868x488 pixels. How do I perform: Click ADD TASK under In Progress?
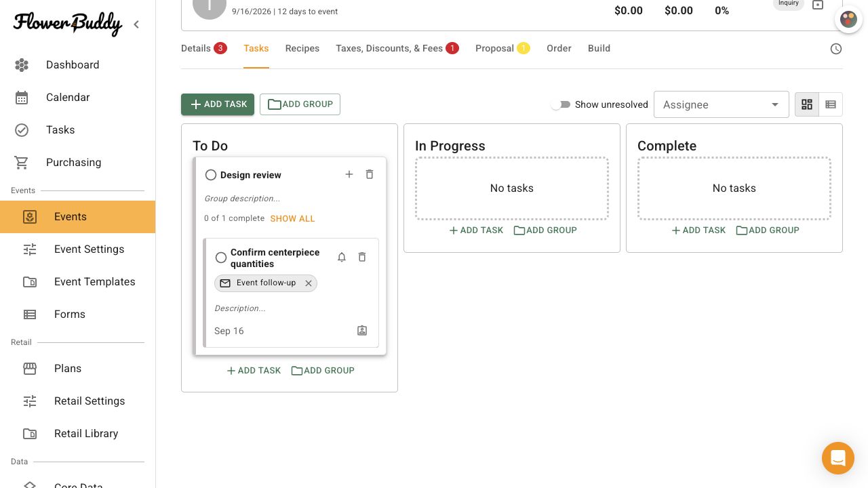476,230
